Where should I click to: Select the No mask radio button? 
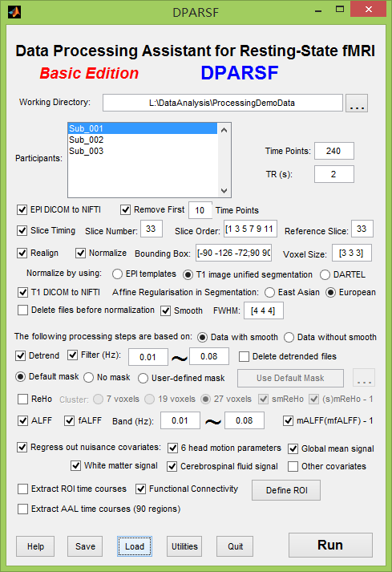tap(89, 378)
